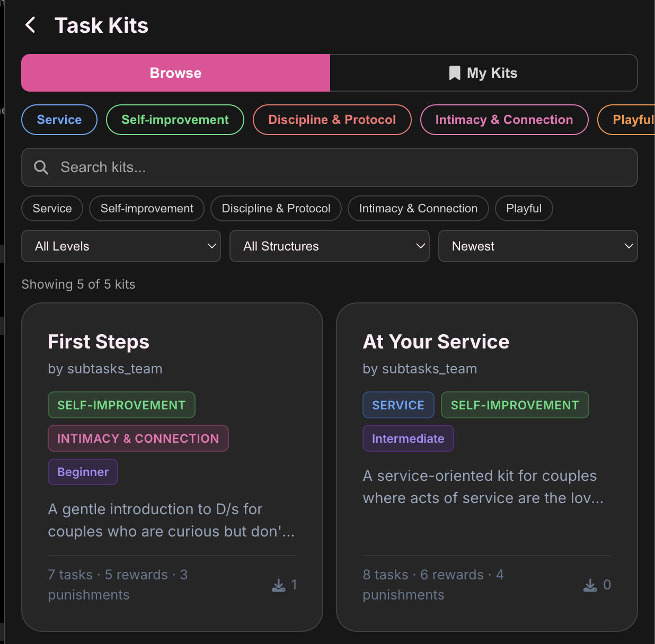
Task: Open the All Levels dropdown
Action: pyautogui.click(x=121, y=246)
